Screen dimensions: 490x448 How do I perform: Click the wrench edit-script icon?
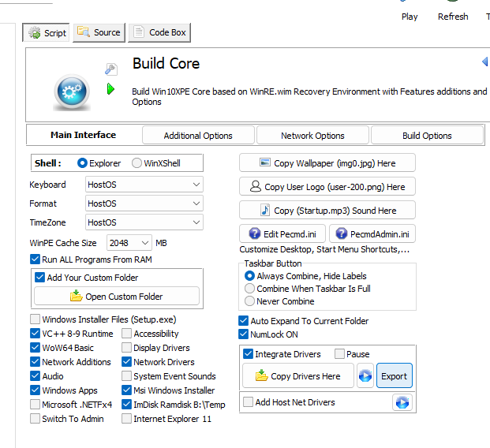coord(111,69)
